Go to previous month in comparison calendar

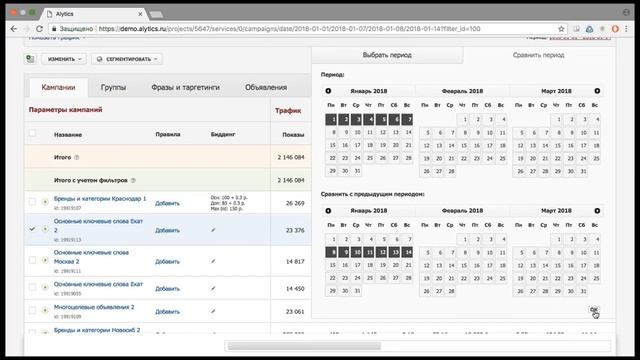328,211
